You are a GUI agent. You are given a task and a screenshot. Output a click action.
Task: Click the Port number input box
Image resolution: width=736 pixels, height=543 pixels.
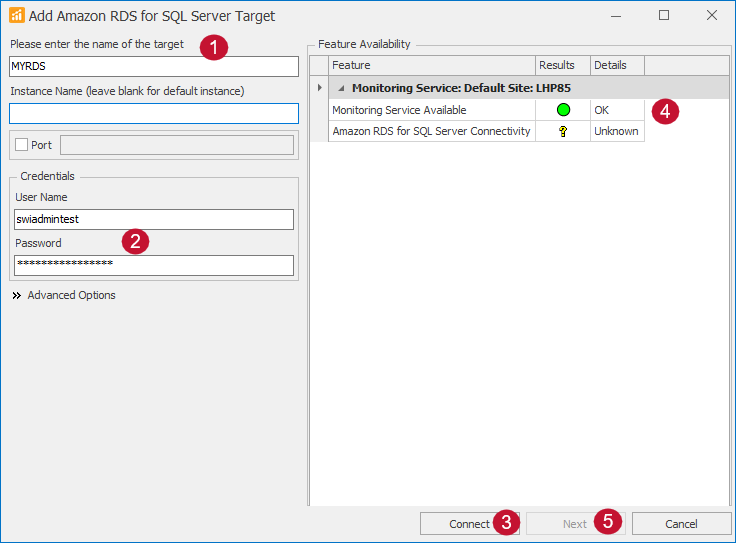point(177,145)
